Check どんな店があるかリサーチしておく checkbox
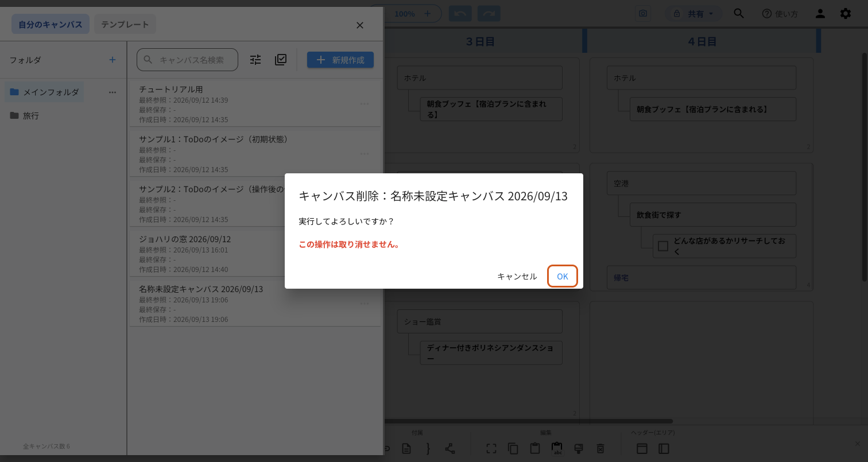 click(663, 246)
